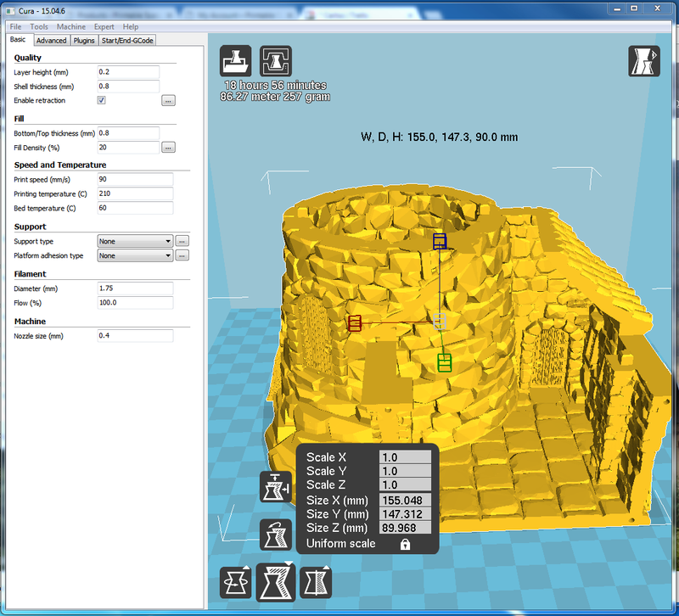Switch to the Basic tab
The image size is (679, 616).
click(18, 39)
